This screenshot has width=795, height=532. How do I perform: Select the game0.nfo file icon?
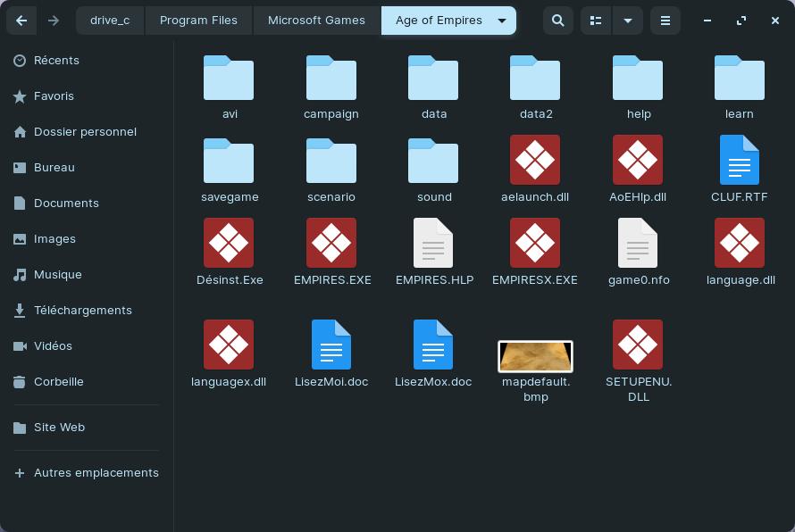click(637, 243)
